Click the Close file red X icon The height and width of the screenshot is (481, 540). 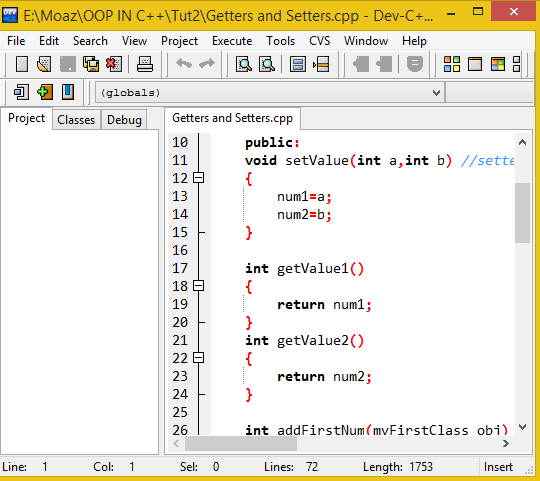(x=114, y=64)
